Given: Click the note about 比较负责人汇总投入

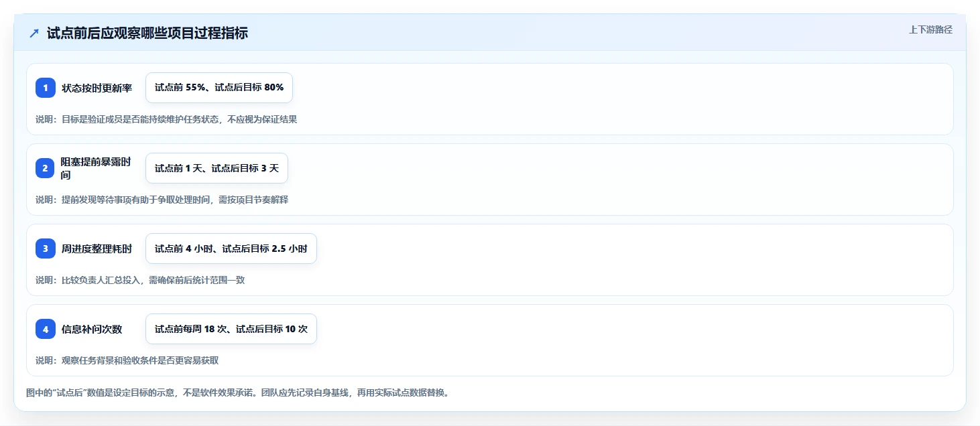Looking at the screenshot, I should point(140,280).
